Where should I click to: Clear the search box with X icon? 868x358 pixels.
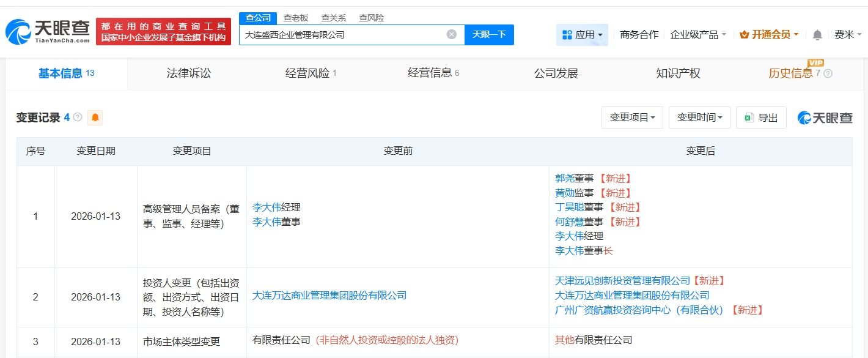(x=451, y=35)
